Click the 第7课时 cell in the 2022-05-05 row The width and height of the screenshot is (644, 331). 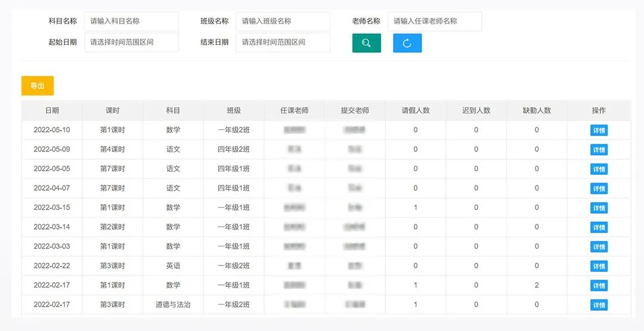pyautogui.click(x=113, y=169)
